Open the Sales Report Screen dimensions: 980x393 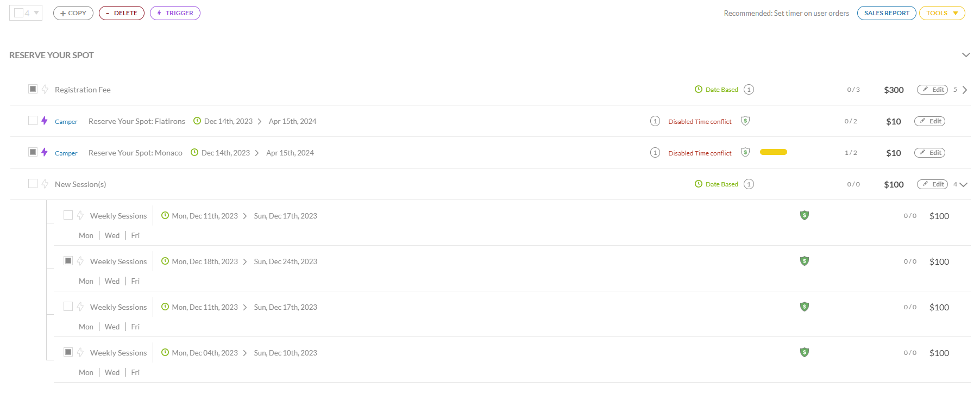point(887,13)
